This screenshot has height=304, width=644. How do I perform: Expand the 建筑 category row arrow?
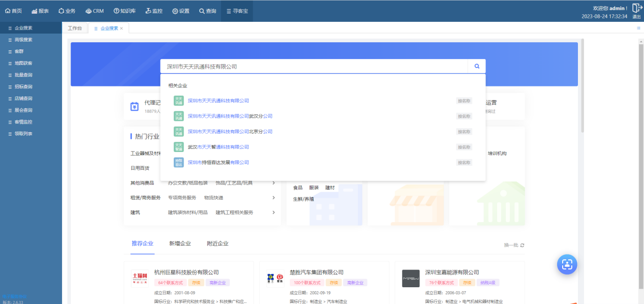click(273, 212)
